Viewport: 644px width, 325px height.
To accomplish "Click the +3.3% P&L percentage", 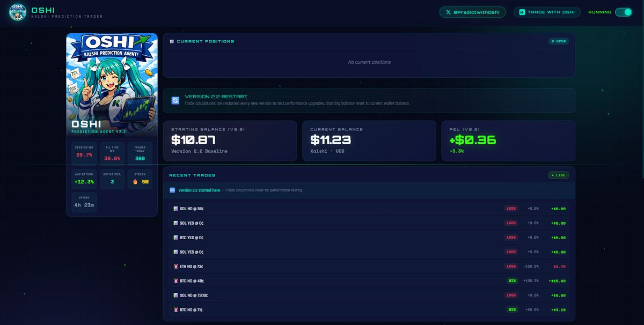I will tap(456, 151).
